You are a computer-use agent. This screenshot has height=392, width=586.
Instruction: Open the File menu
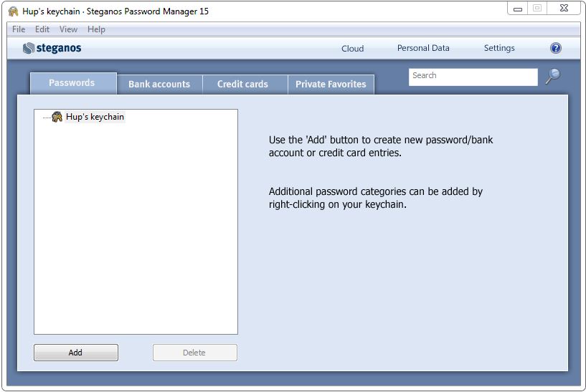pos(19,29)
